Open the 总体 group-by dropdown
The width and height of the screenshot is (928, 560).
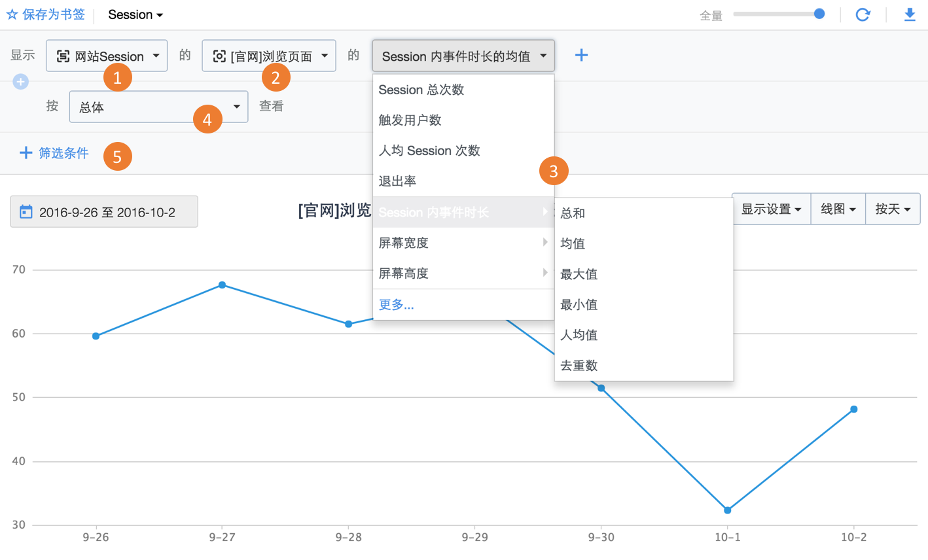click(158, 107)
